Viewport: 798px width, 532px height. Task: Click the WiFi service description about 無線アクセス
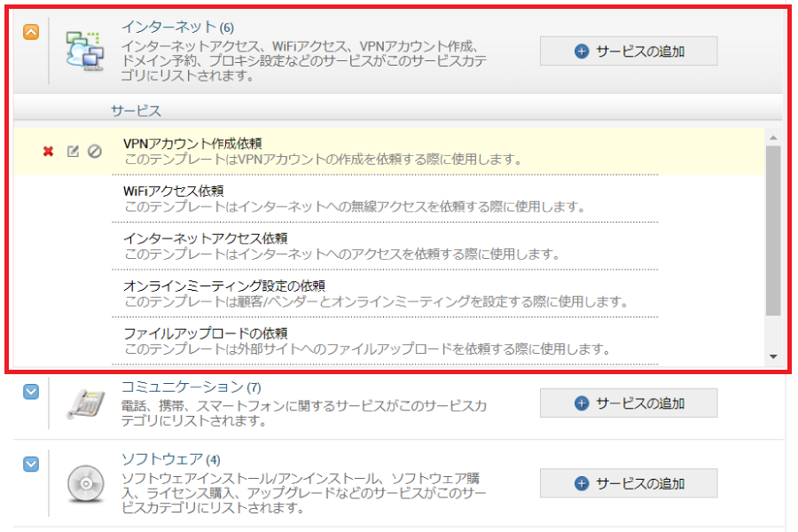click(355, 207)
